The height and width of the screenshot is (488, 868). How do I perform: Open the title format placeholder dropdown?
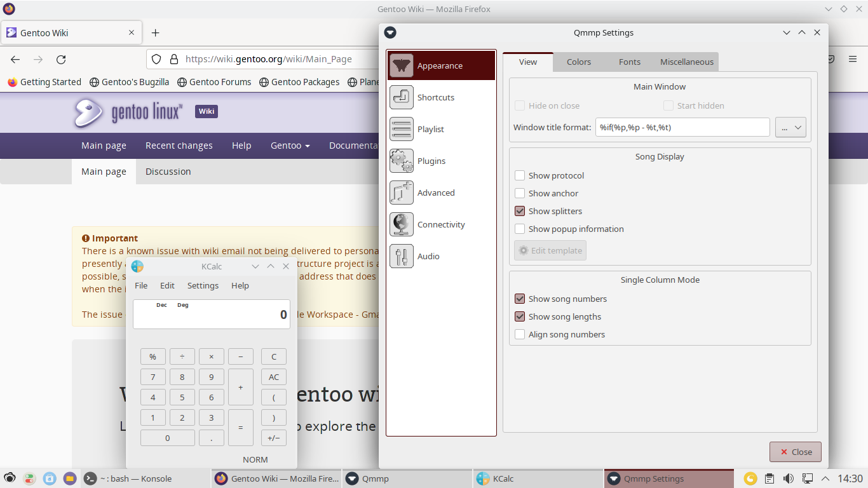pyautogui.click(x=790, y=127)
